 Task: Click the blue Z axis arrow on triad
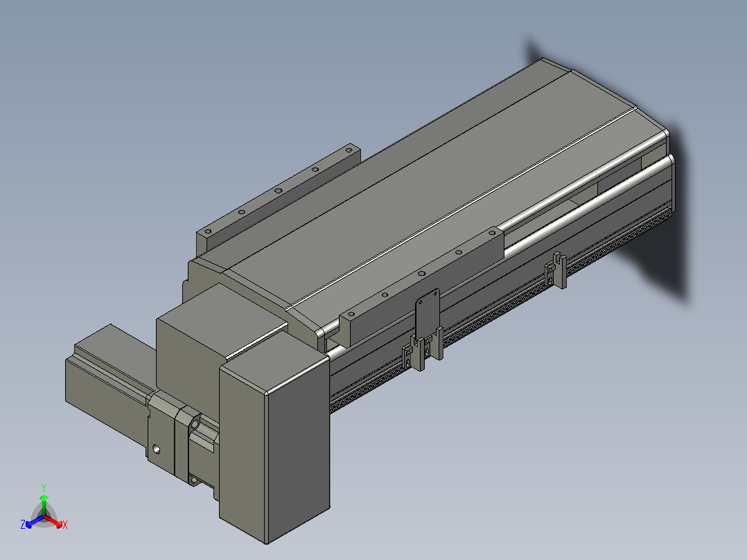[x=33, y=521]
